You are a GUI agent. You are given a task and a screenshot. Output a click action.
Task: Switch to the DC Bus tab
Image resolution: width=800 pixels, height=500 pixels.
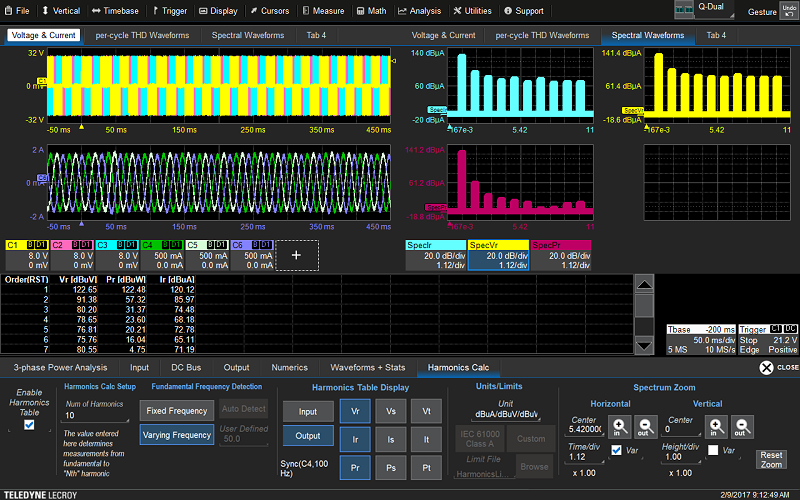pos(187,367)
